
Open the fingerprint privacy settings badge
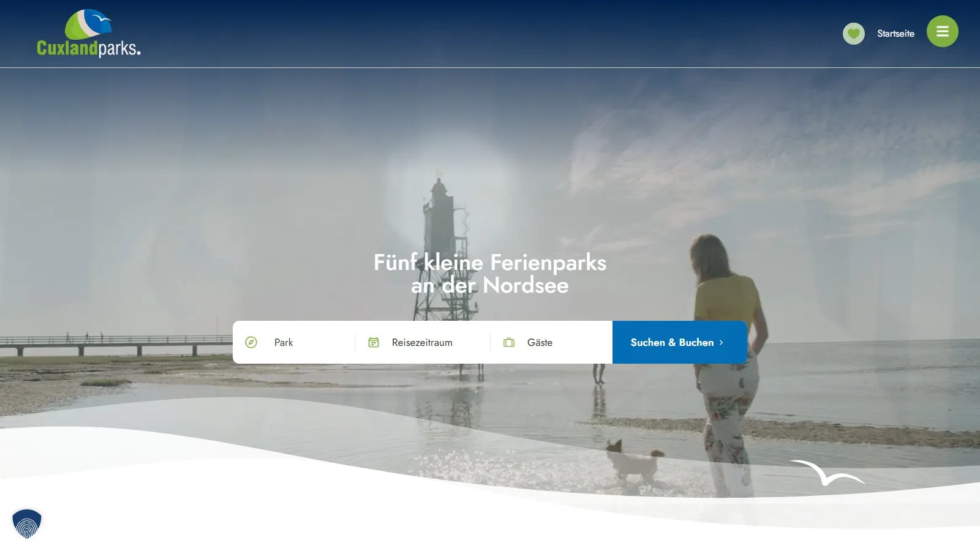click(27, 524)
